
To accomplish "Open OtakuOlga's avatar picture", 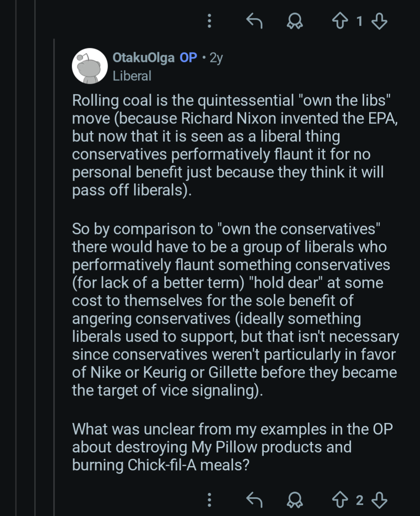I will tap(89, 66).
